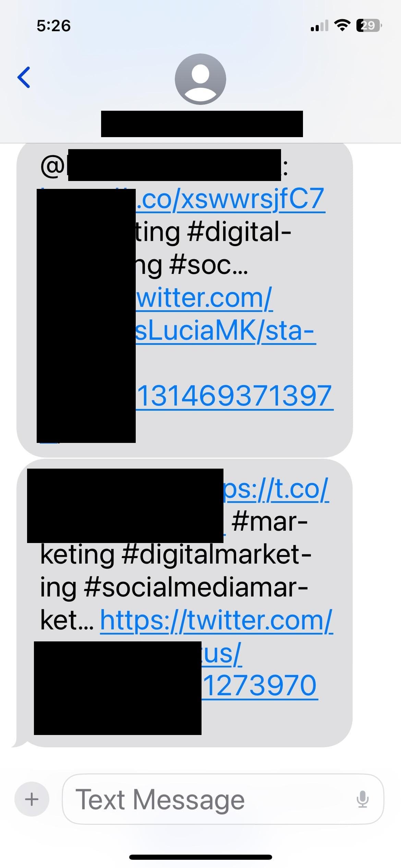
Task: Open the sLuciaMK/sta- link
Action: tap(226, 331)
